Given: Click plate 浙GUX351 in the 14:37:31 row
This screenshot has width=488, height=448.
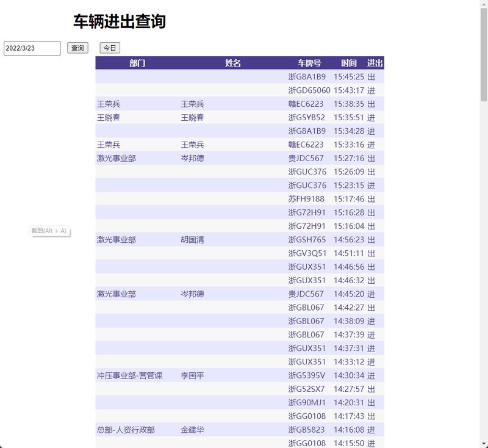Looking at the screenshot, I should [x=307, y=349].
